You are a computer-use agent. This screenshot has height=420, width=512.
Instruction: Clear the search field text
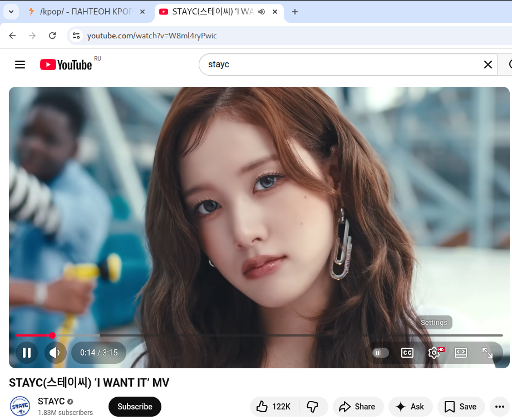[488, 65]
